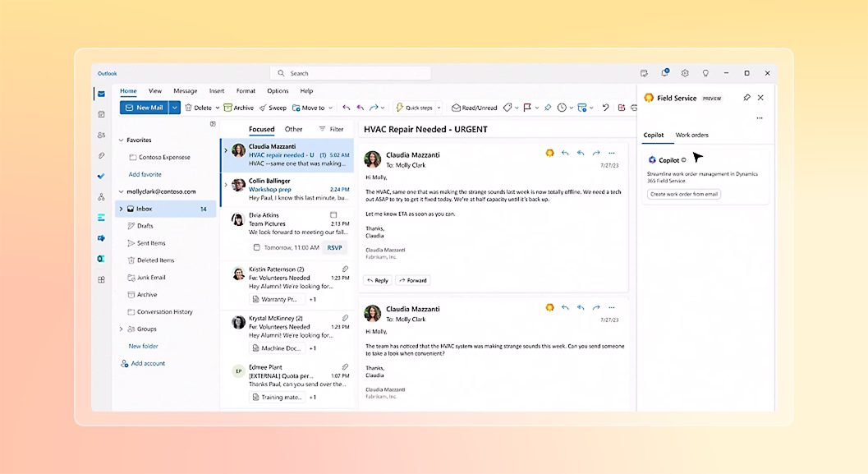The height and width of the screenshot is (474, 868).
Task: Click the New folder link
Action: 144,346
